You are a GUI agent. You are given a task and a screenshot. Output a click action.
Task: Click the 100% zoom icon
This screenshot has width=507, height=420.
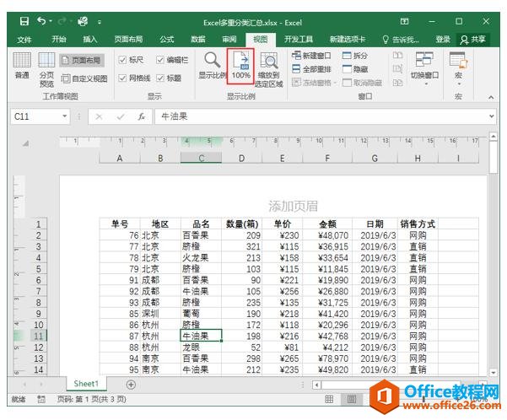[x=240, y=66]
